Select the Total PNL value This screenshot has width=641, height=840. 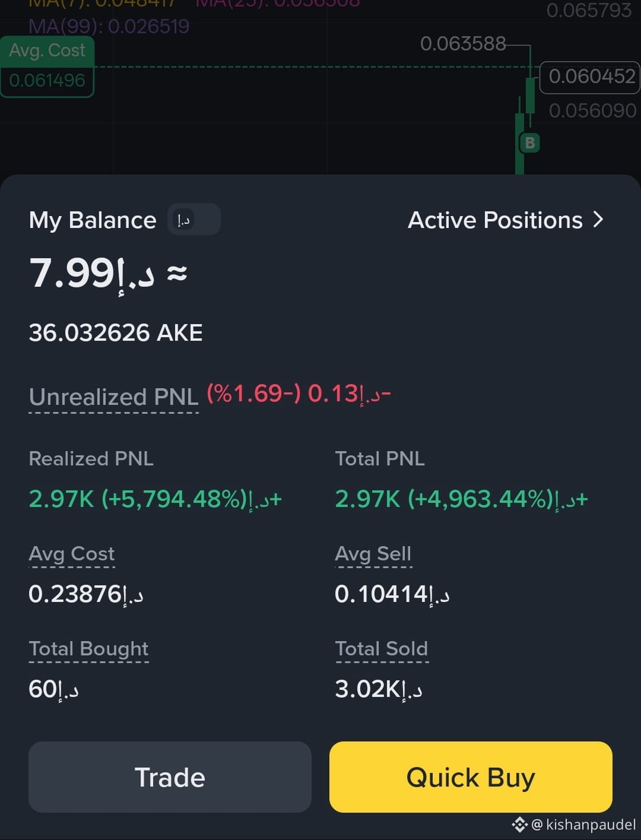click(461, 499)
